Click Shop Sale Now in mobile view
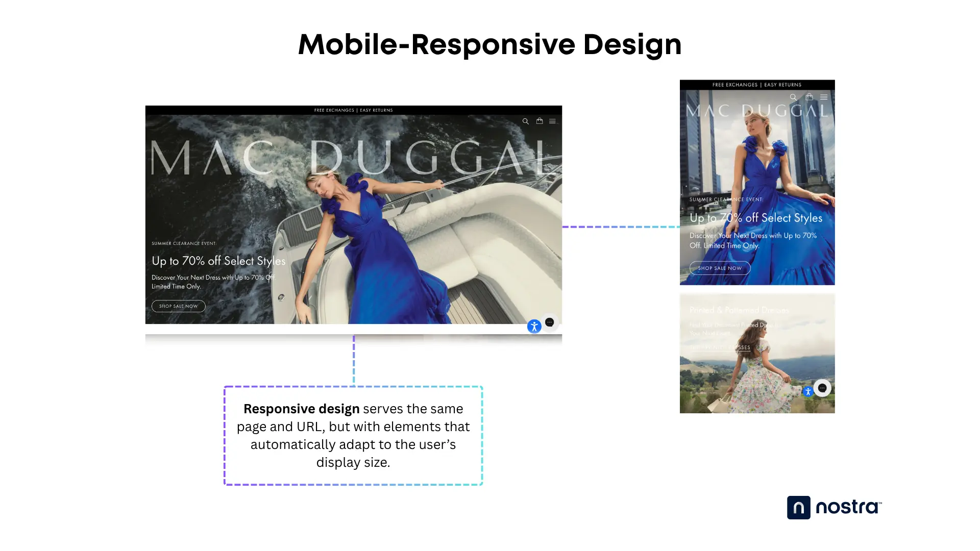The height and width of the screenshot is (551, 980). point(720,268)
